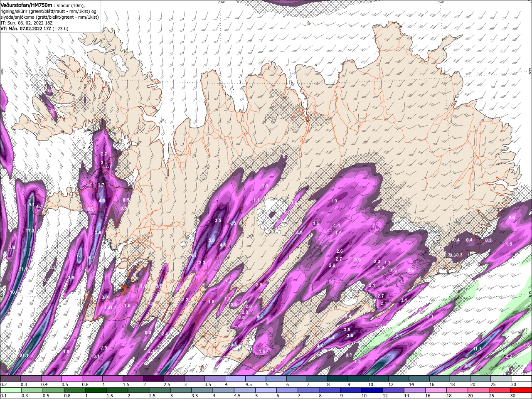This screenshot has height=399, width=532.
Task: Click the 'VT: Mán. 07.02.2022 17Z' valid time
Action: click(26, 29)
